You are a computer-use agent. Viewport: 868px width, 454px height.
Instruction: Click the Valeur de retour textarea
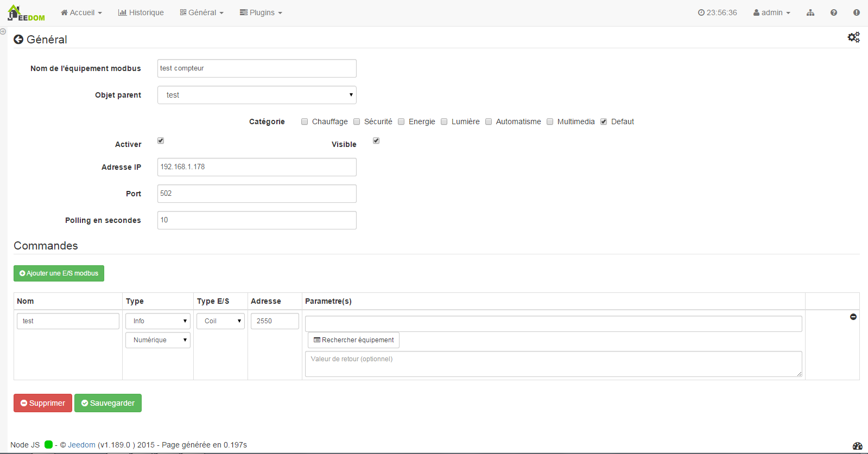553,364
